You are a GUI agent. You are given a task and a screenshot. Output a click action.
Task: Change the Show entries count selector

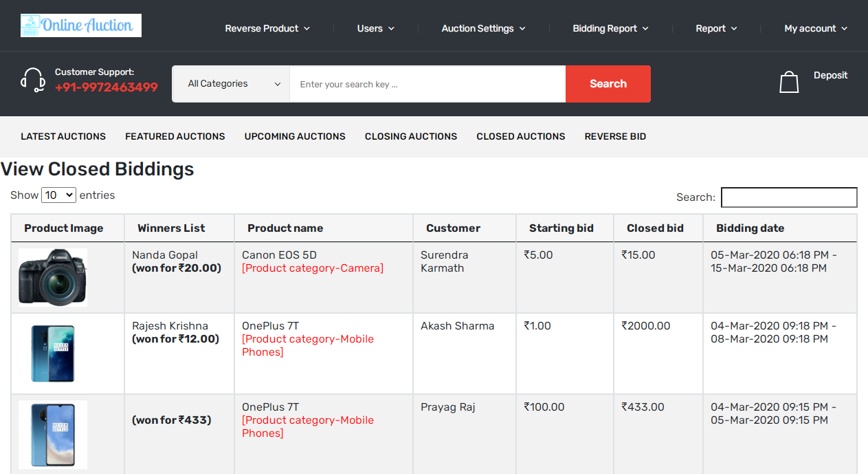point(58,195)
